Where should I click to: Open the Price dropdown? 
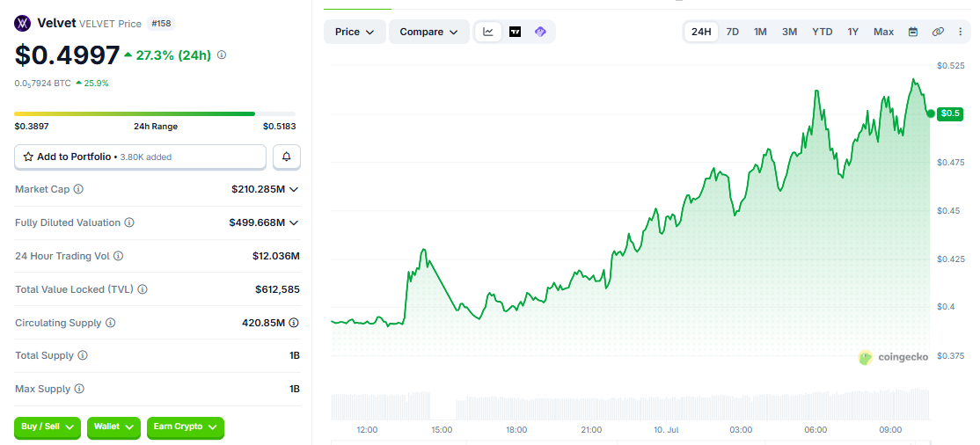point(355,32)
